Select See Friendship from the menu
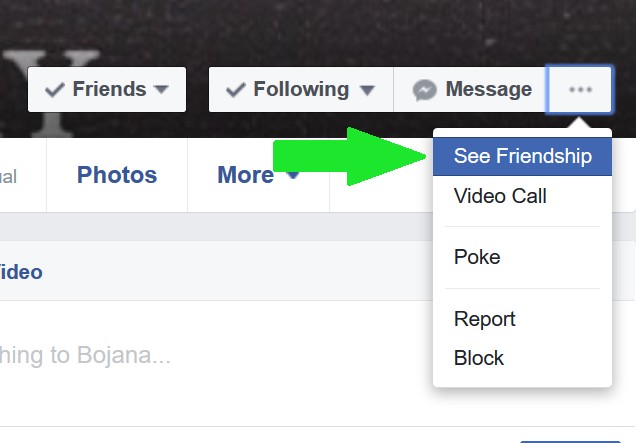 [522, 156]
